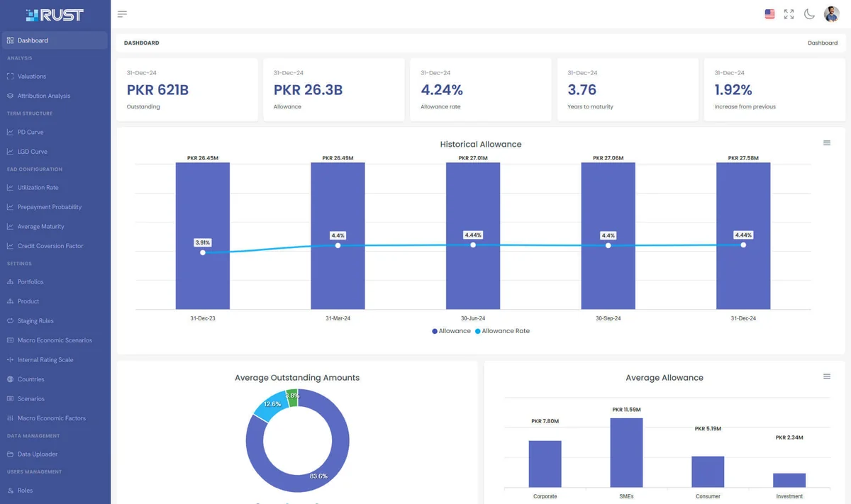The height and width of the screenshot is (504, 851).
Task: Toggle the Allowance Rate legend series
Action: coord(502,331)
